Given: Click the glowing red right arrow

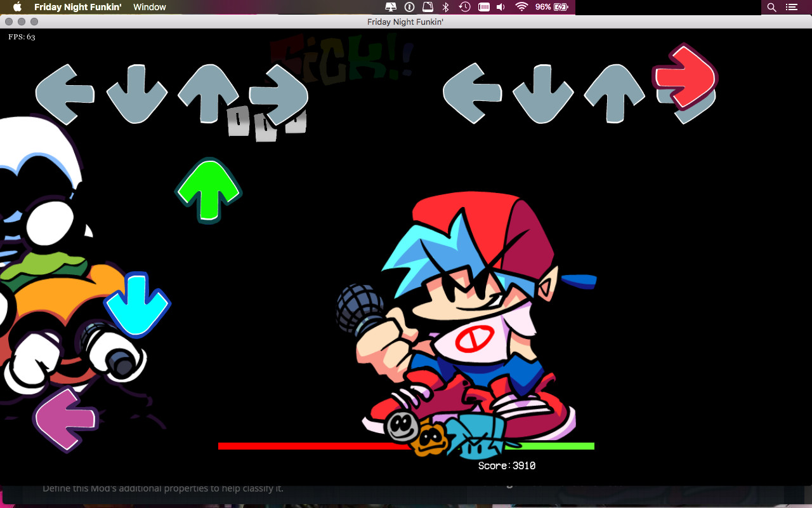Looking at the screenshot, I should 684,76.
